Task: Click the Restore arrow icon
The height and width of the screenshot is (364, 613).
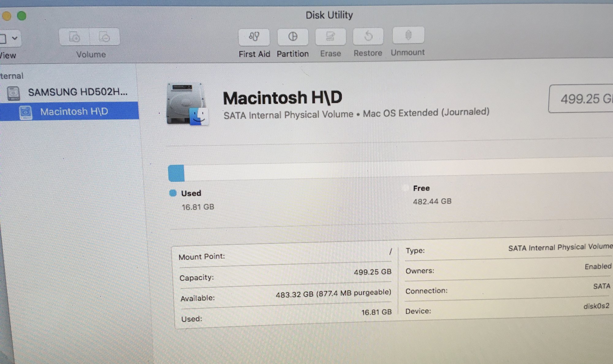Action: [368, 36]
